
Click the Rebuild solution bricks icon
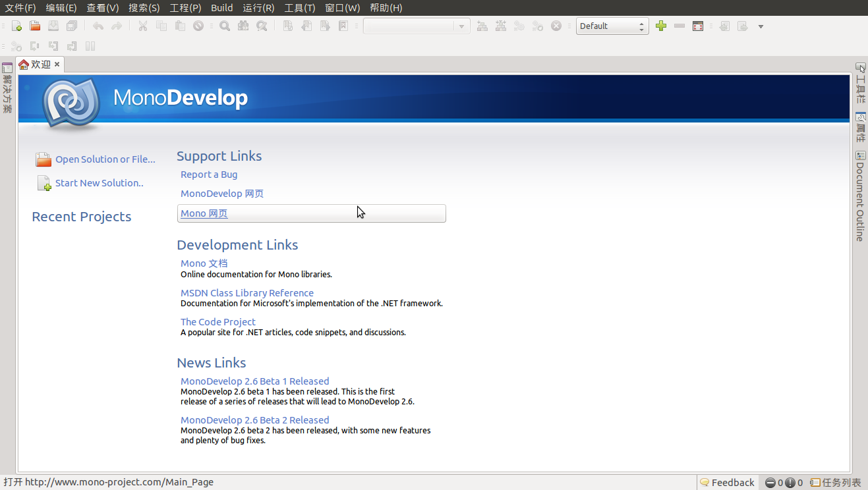[x=501, y=26]
